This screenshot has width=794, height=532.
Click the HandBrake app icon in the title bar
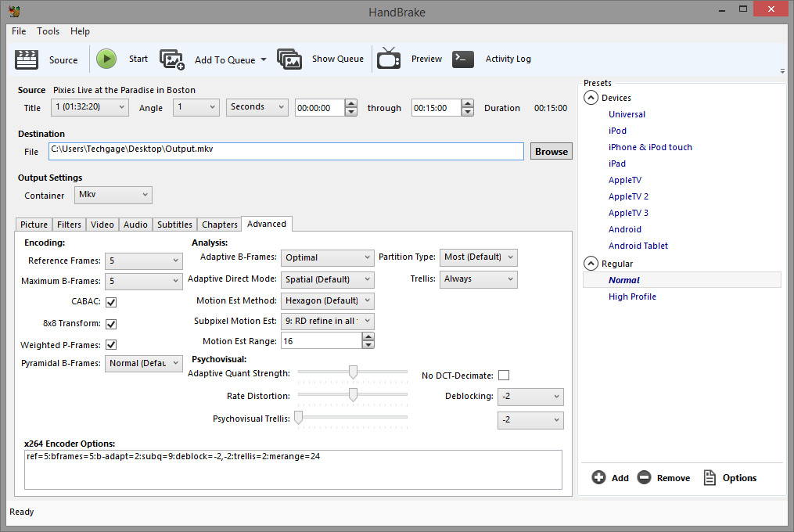pos(14,11)
